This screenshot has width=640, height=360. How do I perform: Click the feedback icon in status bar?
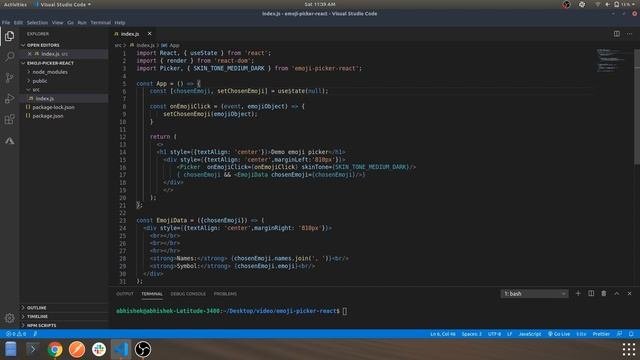[x=619, y=334]
